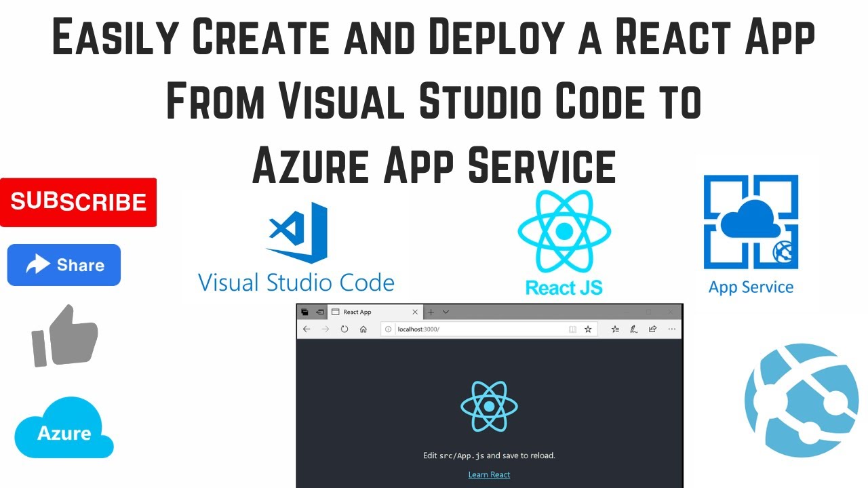Click the Visual Studio Code logo

[297, 233]
